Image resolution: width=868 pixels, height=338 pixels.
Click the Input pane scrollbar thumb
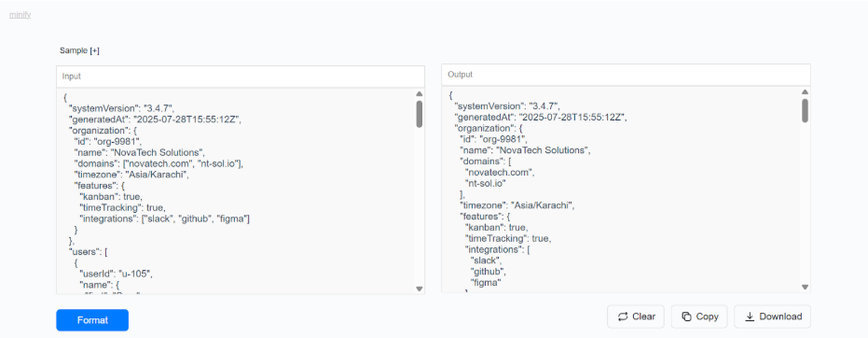click(419, 114)
